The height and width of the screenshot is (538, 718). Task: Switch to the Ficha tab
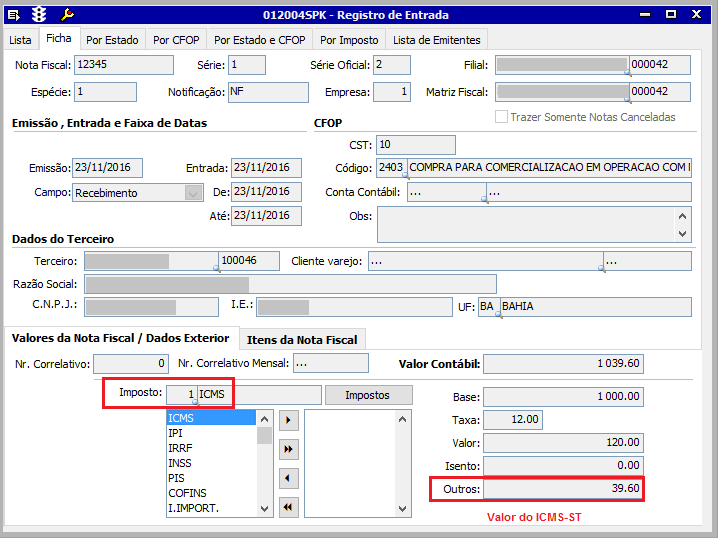(59, 38)
